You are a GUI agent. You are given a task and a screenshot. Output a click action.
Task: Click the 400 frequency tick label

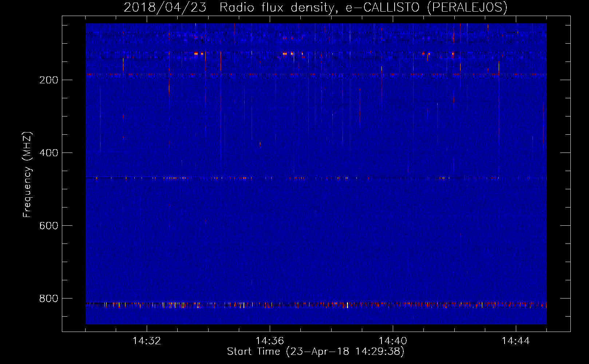click(49, 153)
